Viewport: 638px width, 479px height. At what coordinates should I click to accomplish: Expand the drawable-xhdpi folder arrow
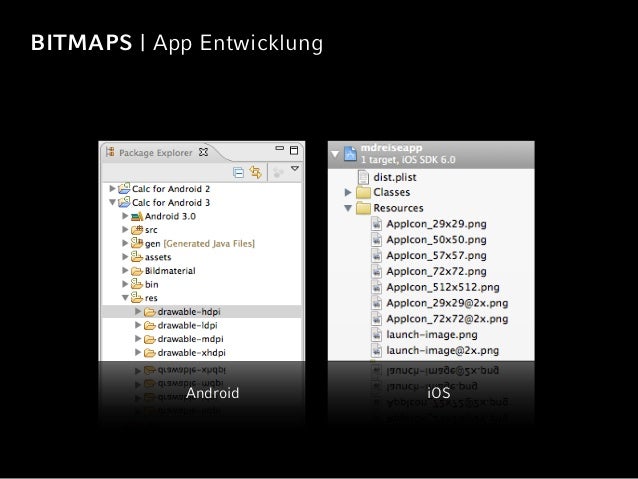pos(138,352)
